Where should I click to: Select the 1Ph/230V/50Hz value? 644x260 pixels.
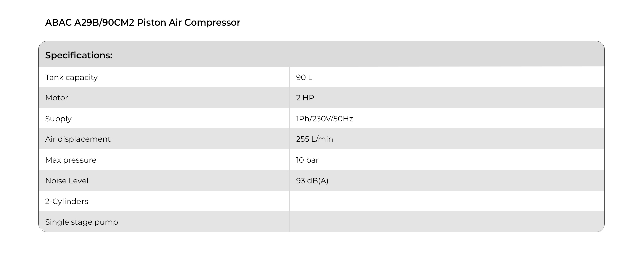coord(324,119)
